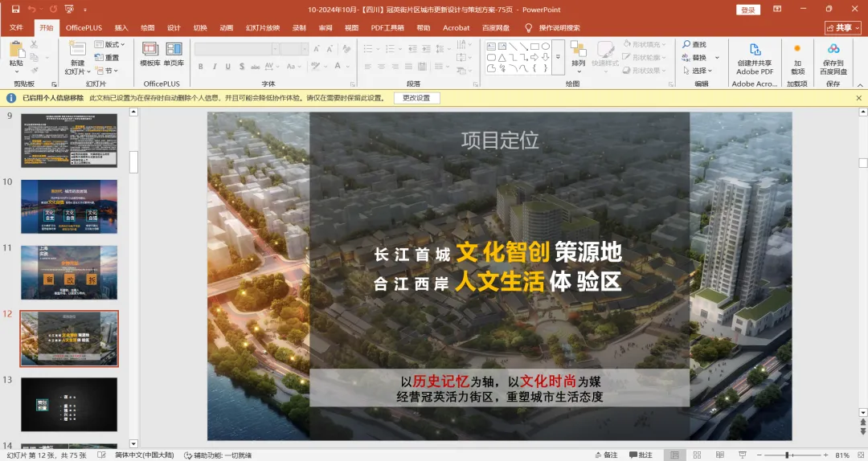Open the OfficePLUS template library (模板库)
Screen dimensions: 868x461
[x=150, y=55]
